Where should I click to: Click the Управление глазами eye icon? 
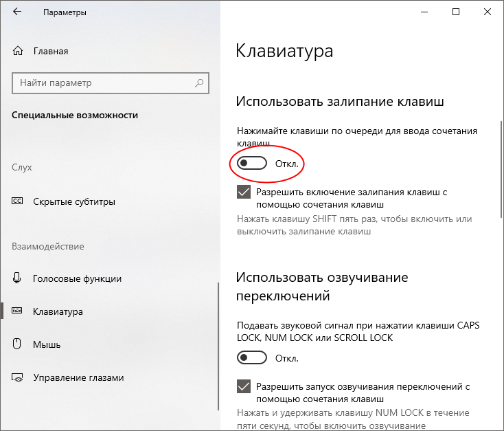click(17, 377)
